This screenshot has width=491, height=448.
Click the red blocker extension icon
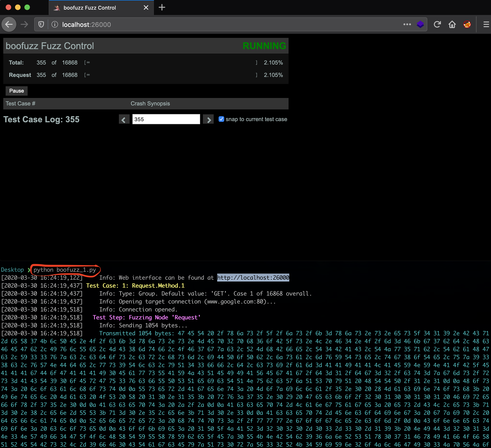click(x=467, y=24)
